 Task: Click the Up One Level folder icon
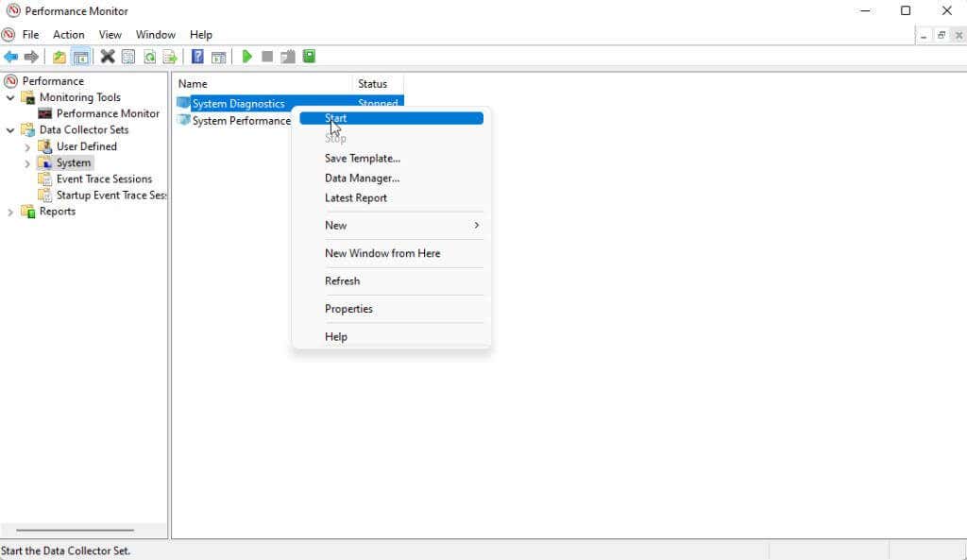(59, 57)
